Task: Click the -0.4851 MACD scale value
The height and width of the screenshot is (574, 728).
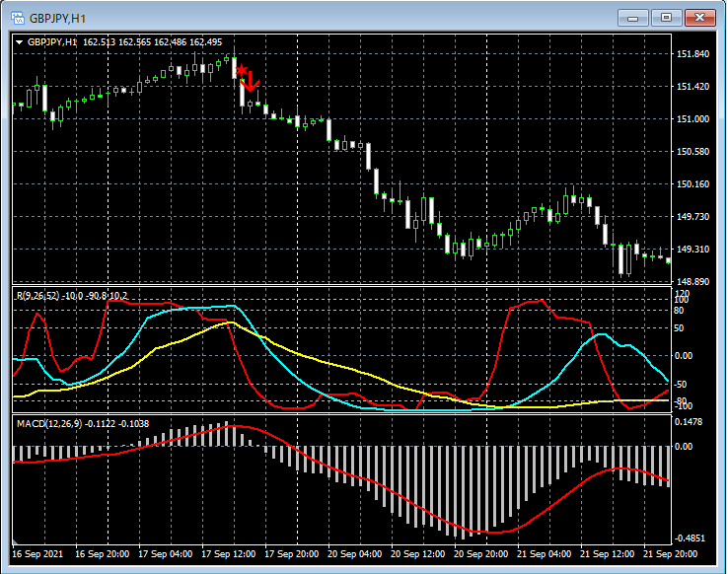Action: [690, 538]
